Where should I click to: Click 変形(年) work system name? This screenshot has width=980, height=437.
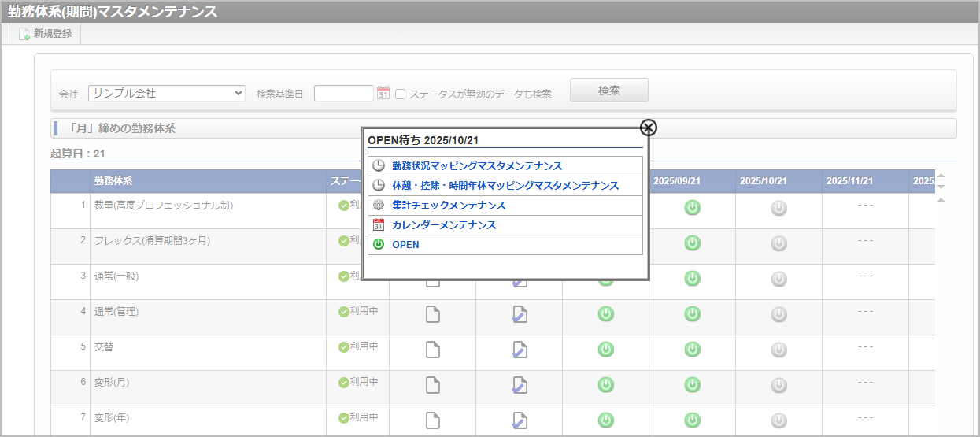110,417
